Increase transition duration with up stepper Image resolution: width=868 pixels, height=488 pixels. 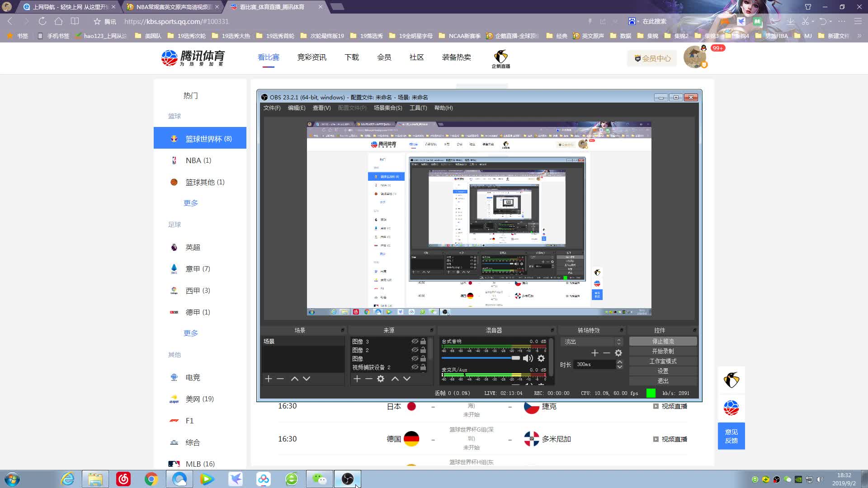point(620,362)
